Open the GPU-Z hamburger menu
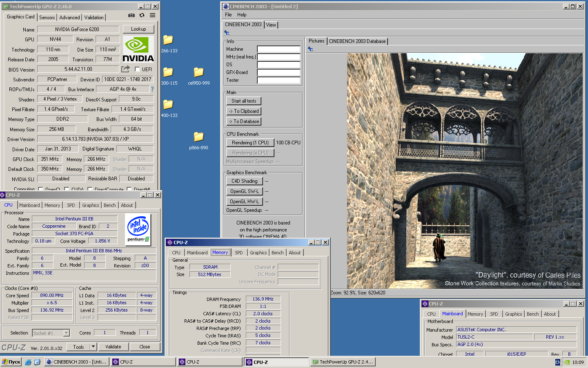 tap(152, 15)
